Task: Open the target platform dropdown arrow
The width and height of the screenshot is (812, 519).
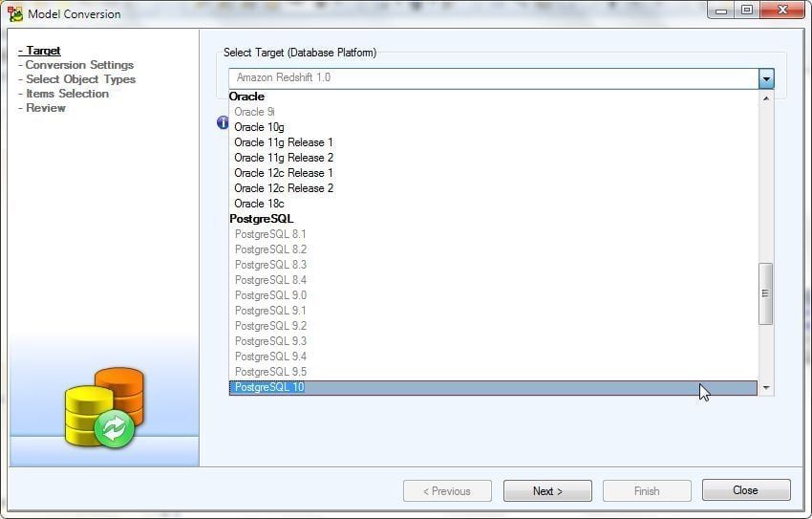Action: pyautogui.click(x=766, y=78)
